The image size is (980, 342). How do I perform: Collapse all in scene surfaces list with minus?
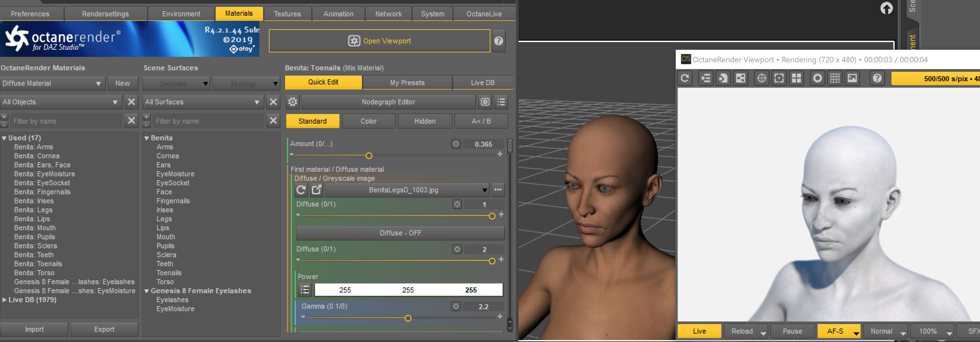click(146, 125)
